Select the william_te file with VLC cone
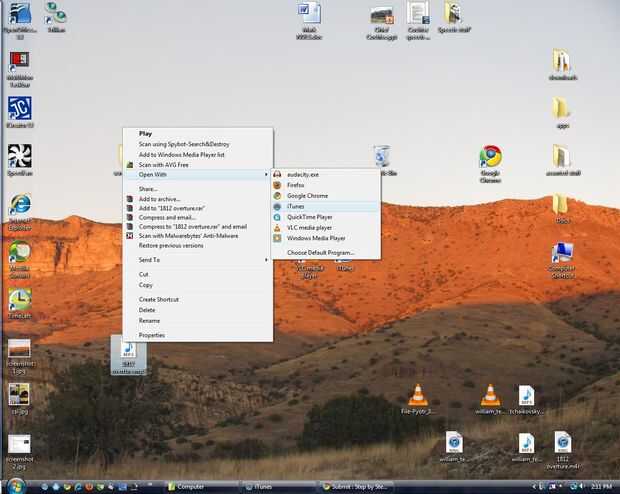The height and width of the screenshot is (494, 620). 490,395
